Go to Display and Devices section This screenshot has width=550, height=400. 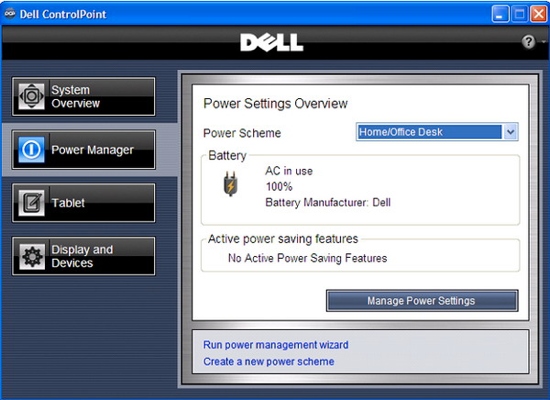click(83, 256)
